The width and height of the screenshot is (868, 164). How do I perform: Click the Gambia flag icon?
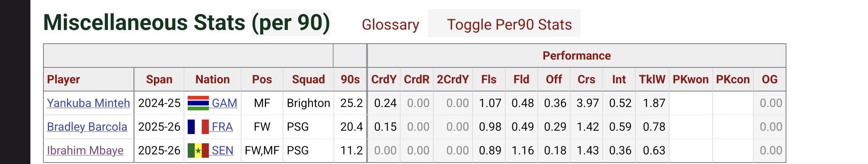pos(198,103)
